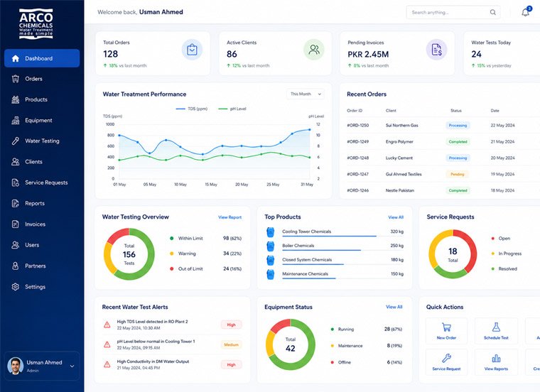Click the Usman Ahmed profile photo
The width and height of the screenshot is (540, 392).
tap(15, 366)
